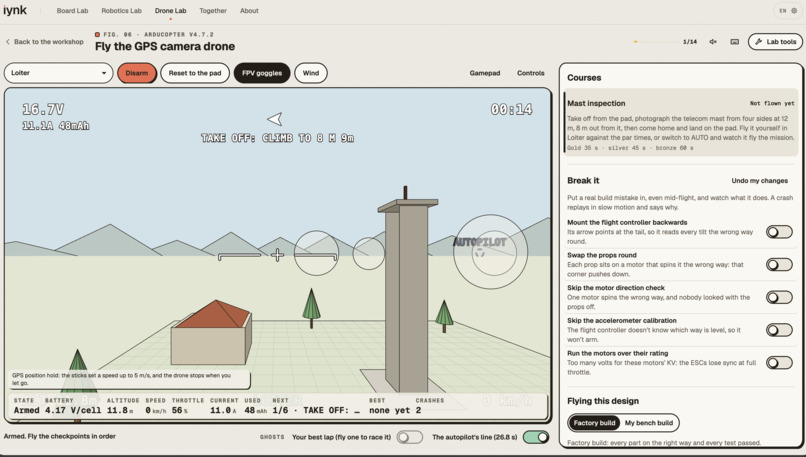
Task: Click the Courses heading
Action: tap(584, 78)
